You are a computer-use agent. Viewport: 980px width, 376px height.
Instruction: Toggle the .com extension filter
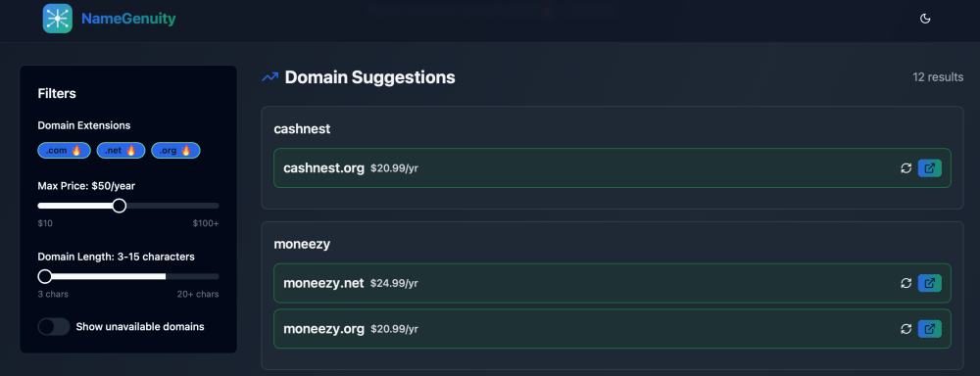click(x=65, y=151)
